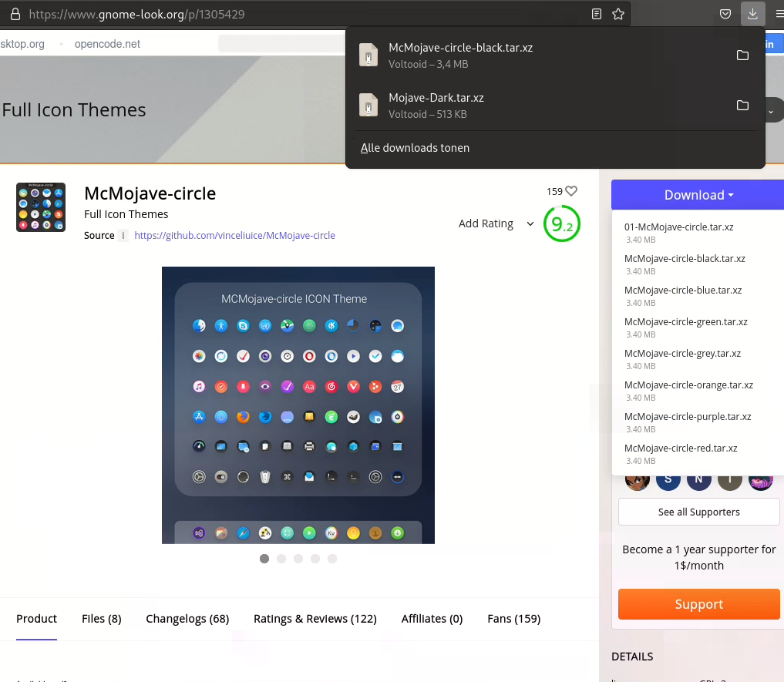
Task: Select the fourth carousel dot indicator
Action: pos(315,559)
